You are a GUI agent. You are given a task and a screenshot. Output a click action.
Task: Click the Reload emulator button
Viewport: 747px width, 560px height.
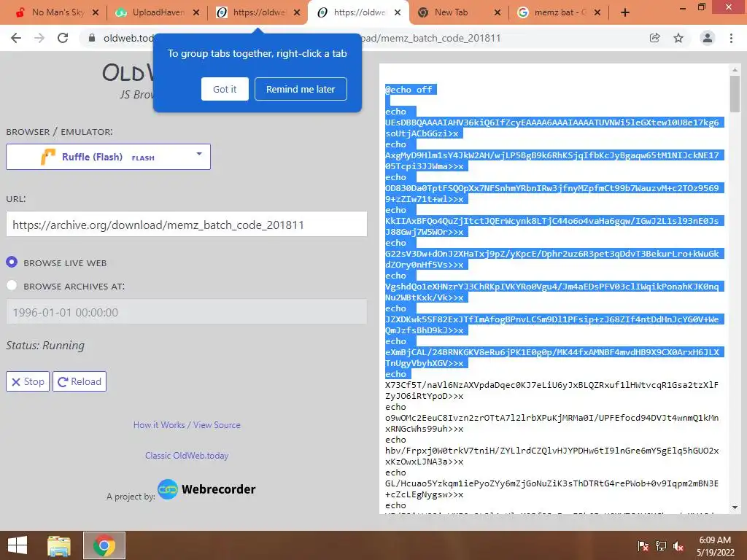click(80, 381)
